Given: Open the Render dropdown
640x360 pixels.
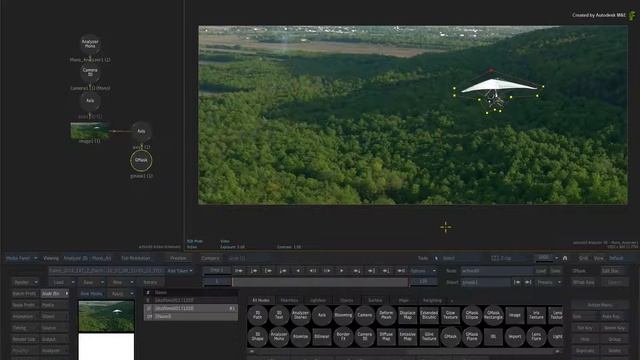Looking at the screenshot, I should 25,282.
